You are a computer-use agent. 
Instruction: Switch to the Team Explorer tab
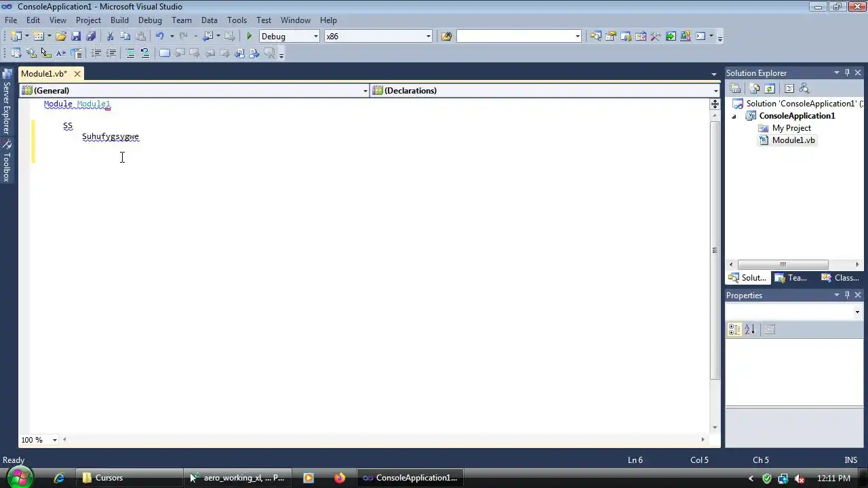(x=791, y=277)
